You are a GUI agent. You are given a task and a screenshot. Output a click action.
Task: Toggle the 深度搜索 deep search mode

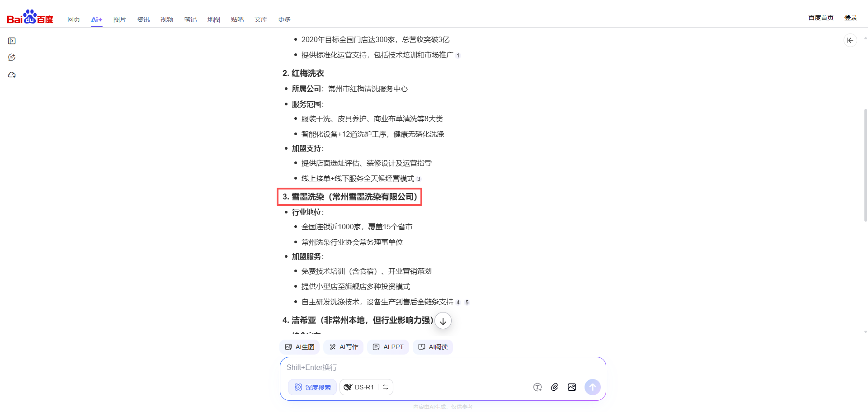click(x=312, y=387)
